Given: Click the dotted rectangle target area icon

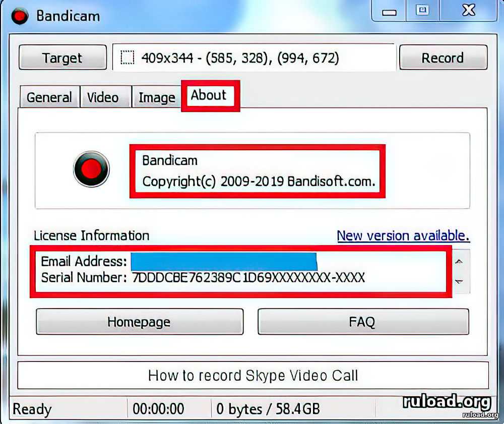Looking at the screenshot, I should [x=128, y=58].
